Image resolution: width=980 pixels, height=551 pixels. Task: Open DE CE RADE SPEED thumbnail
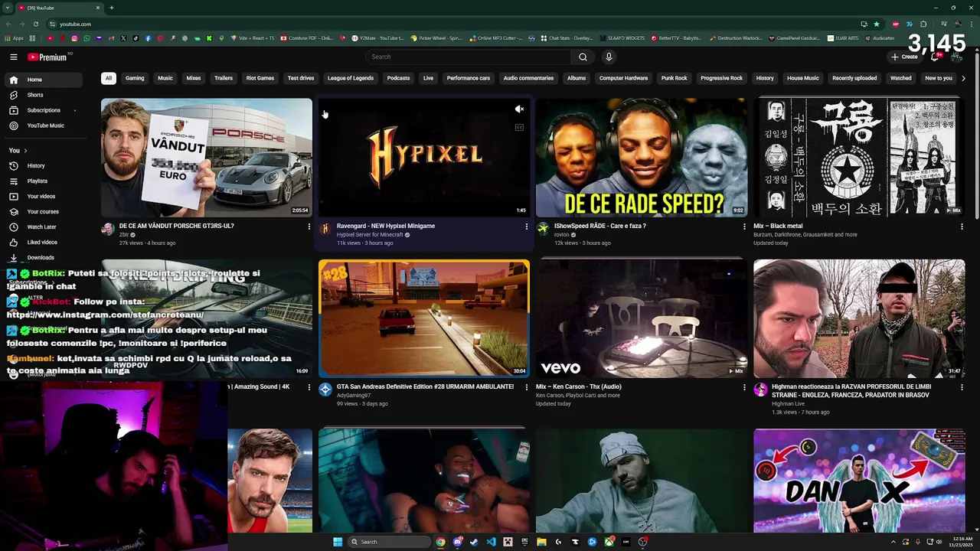tap(642, 158)
